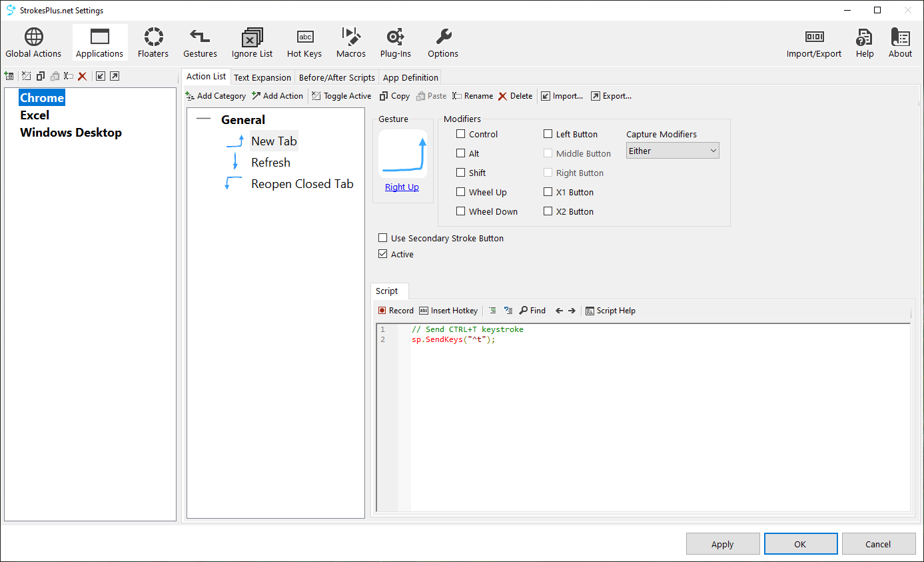Click red delete icon above application list

[83, 77]
